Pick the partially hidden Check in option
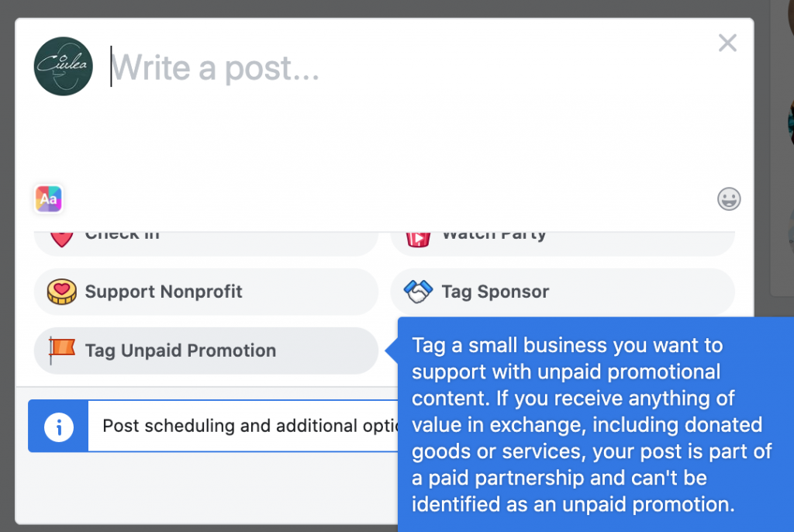The image size is (794, 532). click(x=123, y=236)
